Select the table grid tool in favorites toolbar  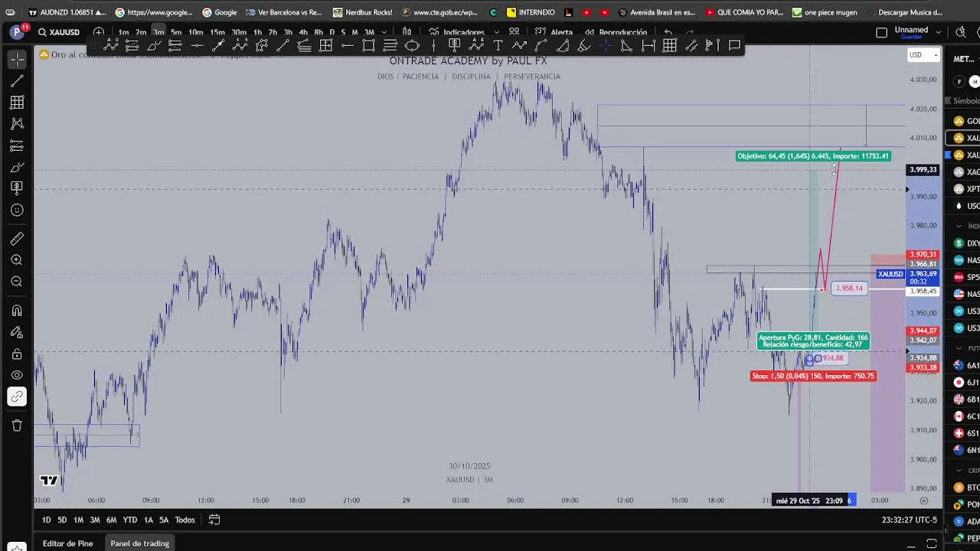point(670,46)
